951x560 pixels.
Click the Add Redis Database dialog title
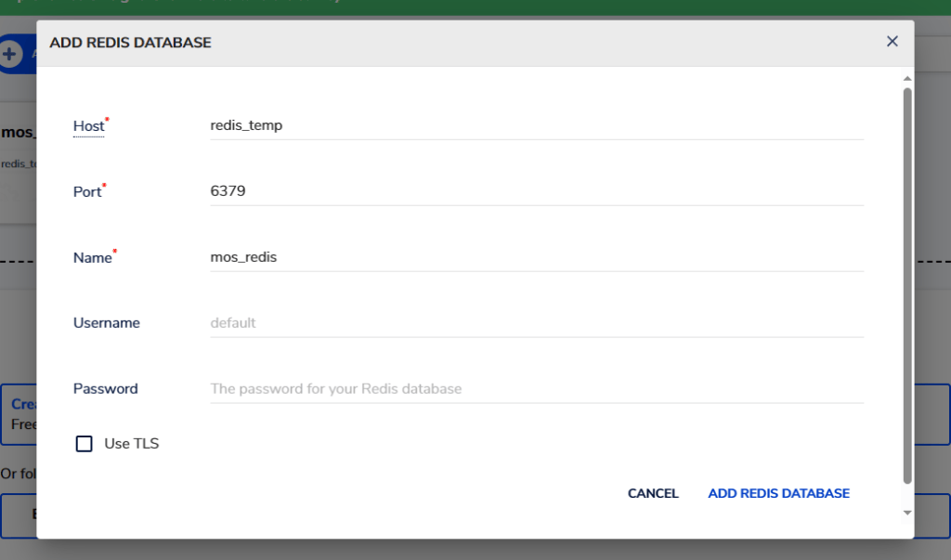130,43
